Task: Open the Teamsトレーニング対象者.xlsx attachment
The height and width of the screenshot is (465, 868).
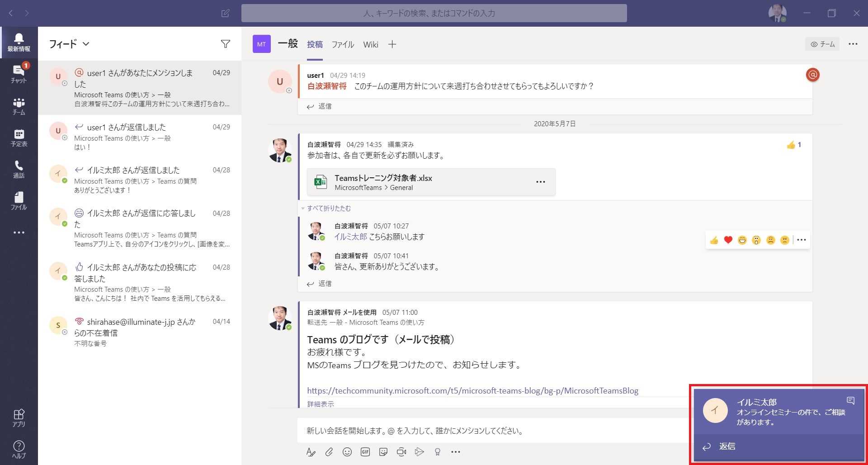Action: [431, 182]
